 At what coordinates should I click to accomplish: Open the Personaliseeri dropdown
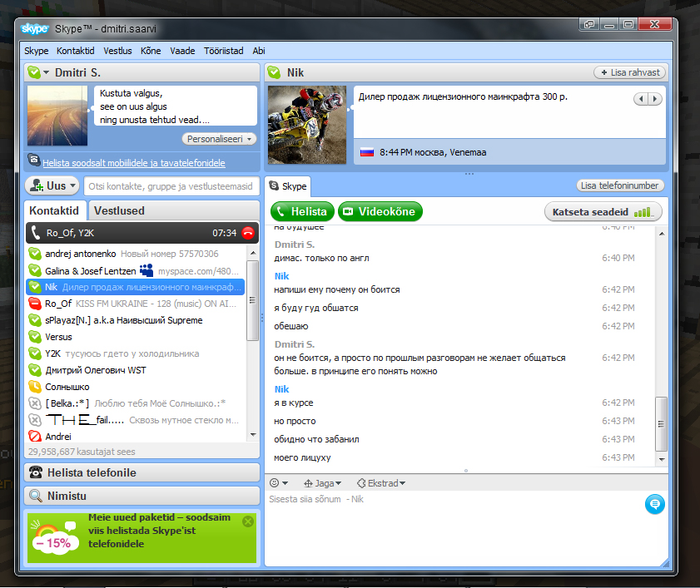pos(219,139)
